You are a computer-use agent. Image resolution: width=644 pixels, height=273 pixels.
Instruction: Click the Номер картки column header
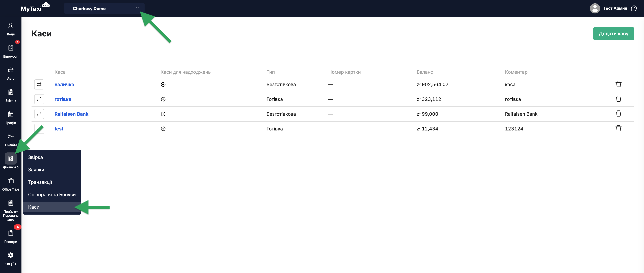[344, 72]
